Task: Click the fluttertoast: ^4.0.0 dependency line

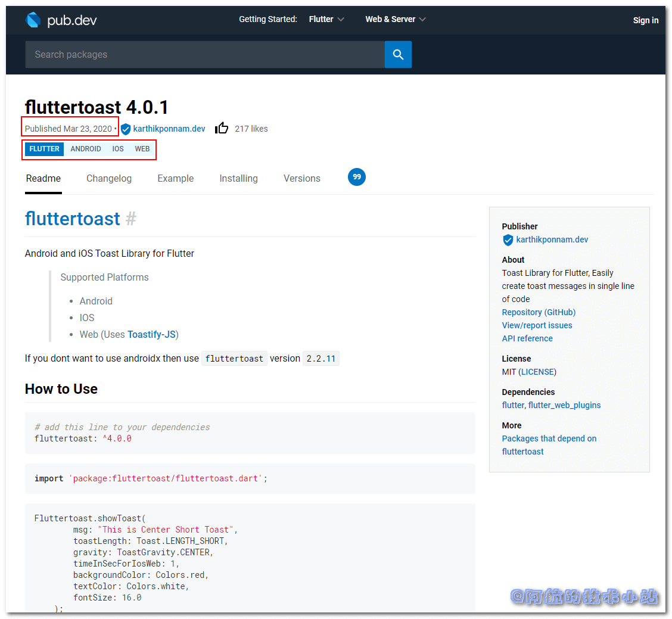Action: click(83, 438)
